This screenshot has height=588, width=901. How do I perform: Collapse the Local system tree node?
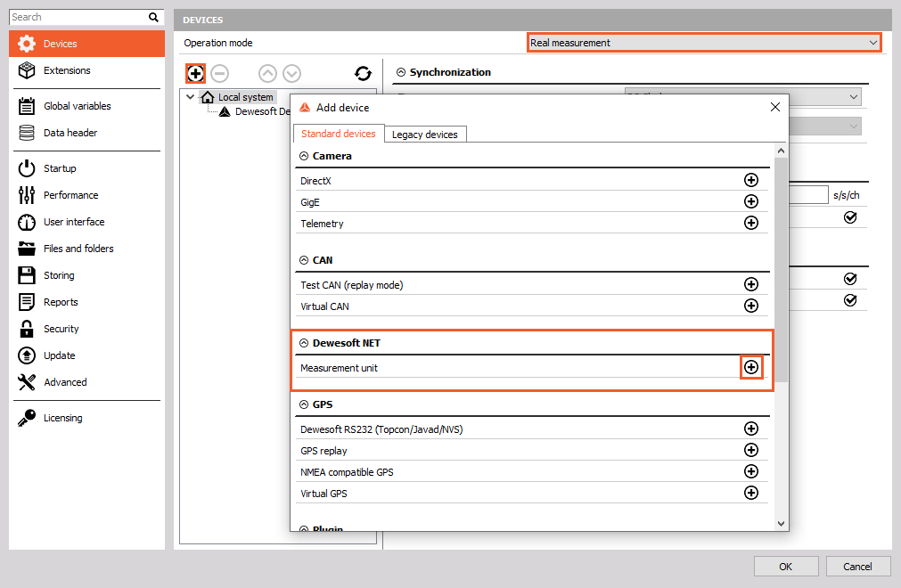[x=190, y=97]
